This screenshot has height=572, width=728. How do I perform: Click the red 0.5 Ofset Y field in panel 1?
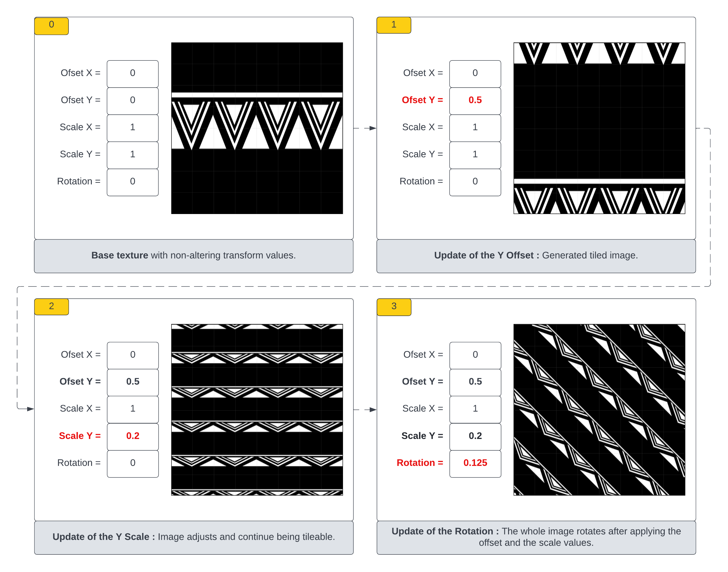475,101
